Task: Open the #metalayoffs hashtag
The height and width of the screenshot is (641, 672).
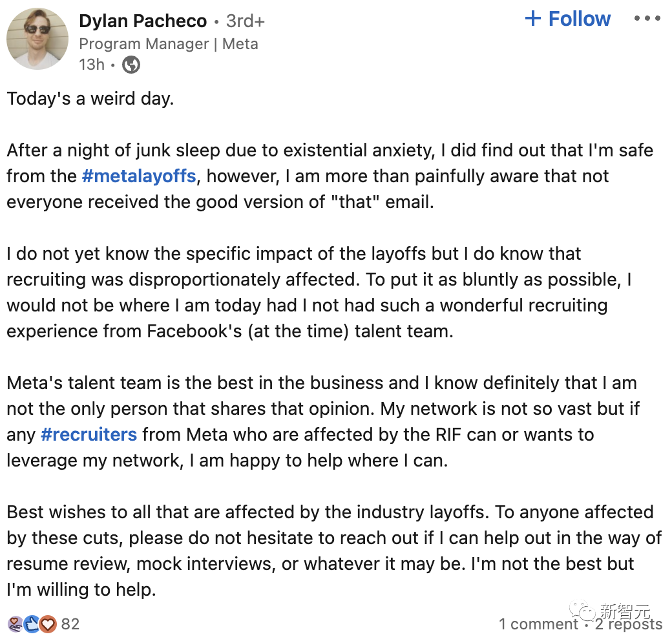Action: pyautogui.click(x=139, y=176)
